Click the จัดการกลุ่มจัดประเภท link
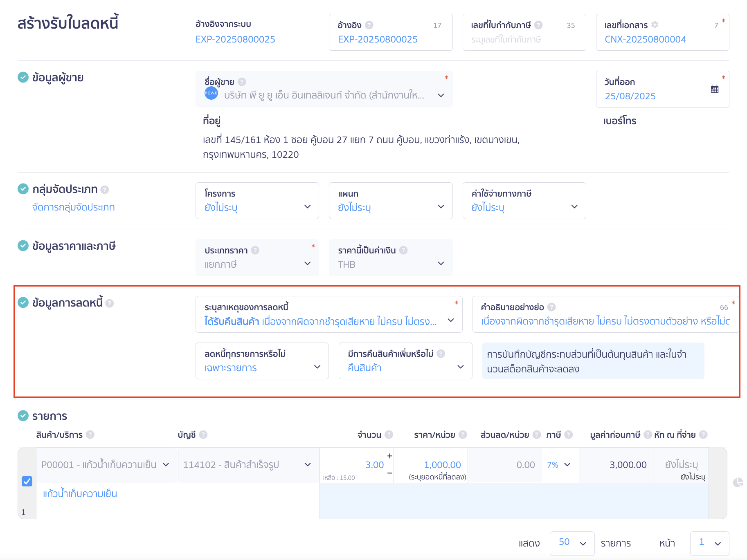 pos(74,207)
